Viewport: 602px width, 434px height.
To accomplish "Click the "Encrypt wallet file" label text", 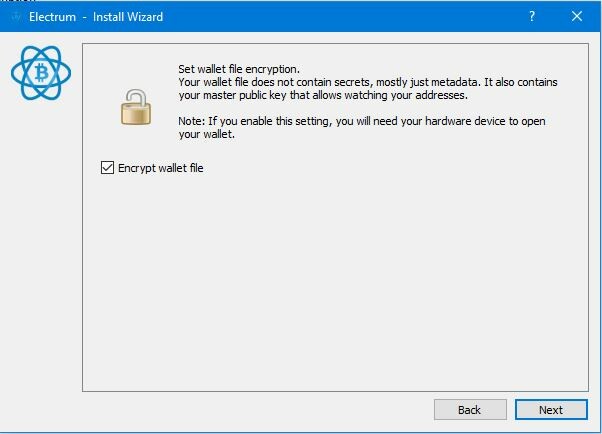I will (x=160, y=168).
